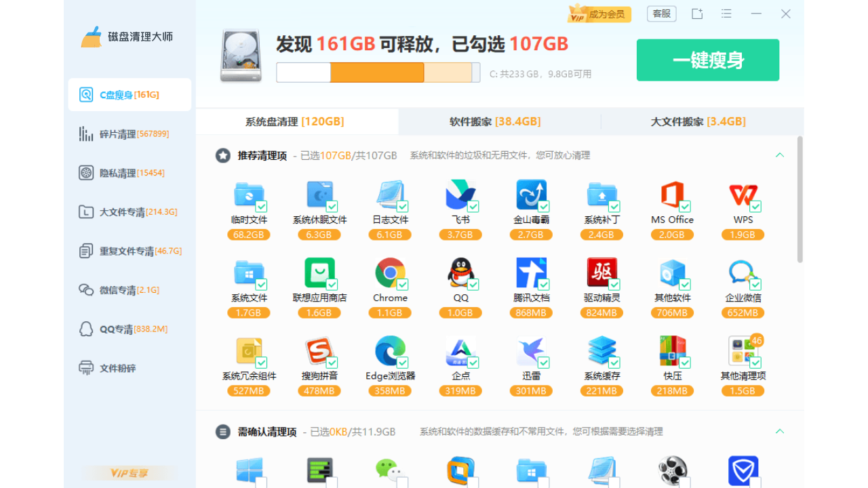This screenshot has height=488, width=868.
Task: Select the 企业微信 icon
Action: [743, 273]
